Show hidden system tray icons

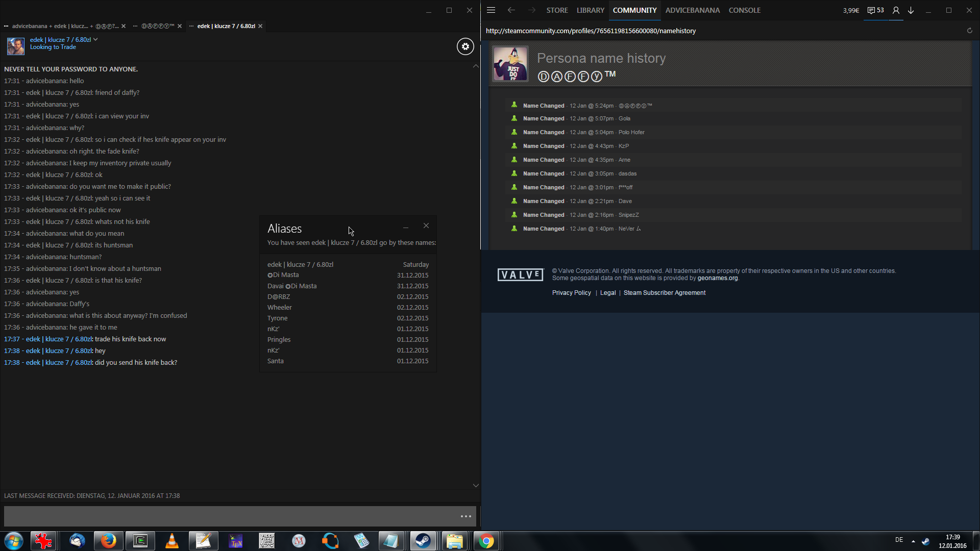coord(913,541)
